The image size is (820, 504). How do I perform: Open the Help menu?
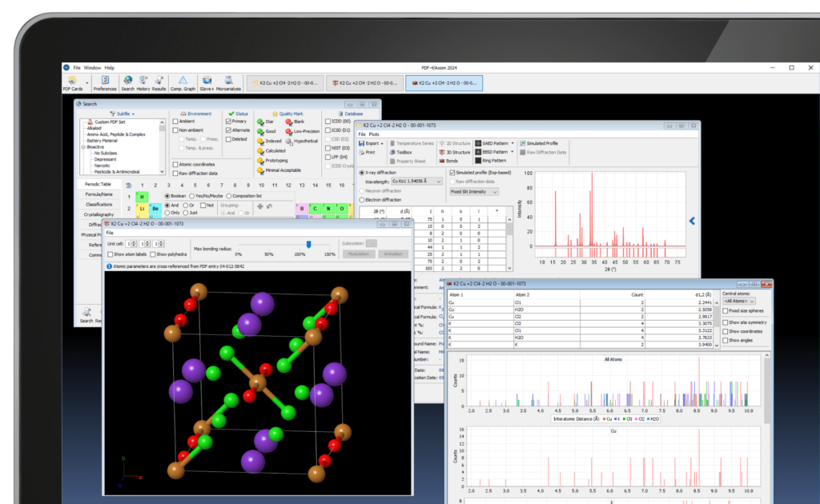click(x=109, y=68)
